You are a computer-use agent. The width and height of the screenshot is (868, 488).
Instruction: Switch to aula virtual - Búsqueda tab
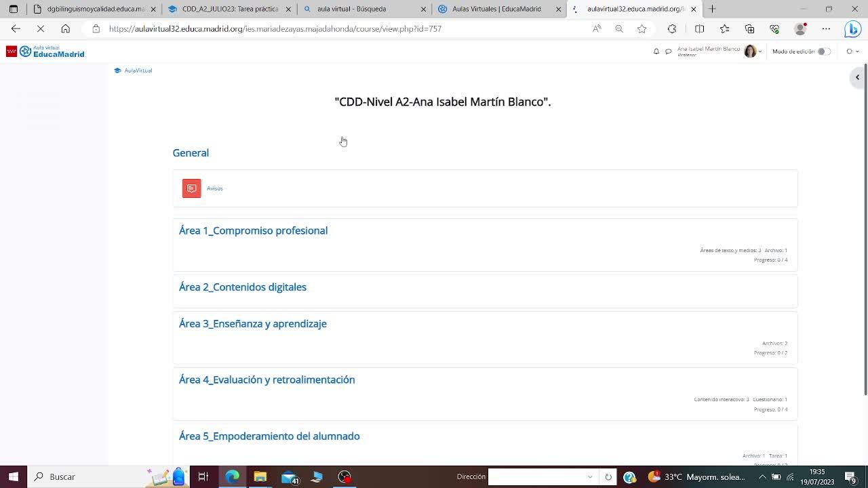pyautogui.click(x=364, y=9)
